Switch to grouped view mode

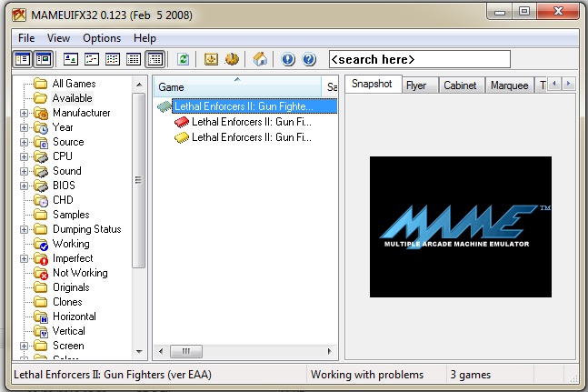tap(154, 59)
